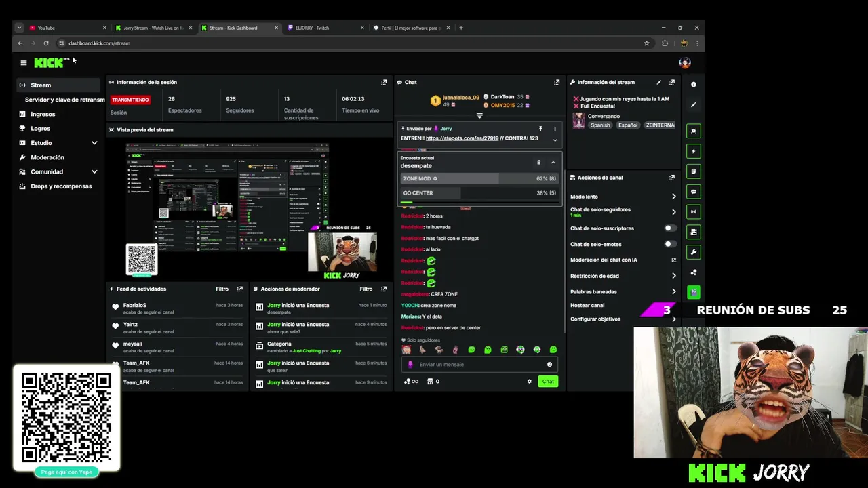Pop out the Acciones de moderador panel
Viewport: 868px width, 488px height.
[x=384, y=289]
